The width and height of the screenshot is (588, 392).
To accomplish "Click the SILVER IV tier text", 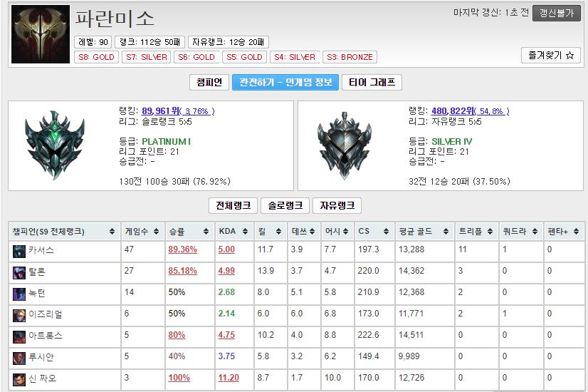I will click(451, 142).
